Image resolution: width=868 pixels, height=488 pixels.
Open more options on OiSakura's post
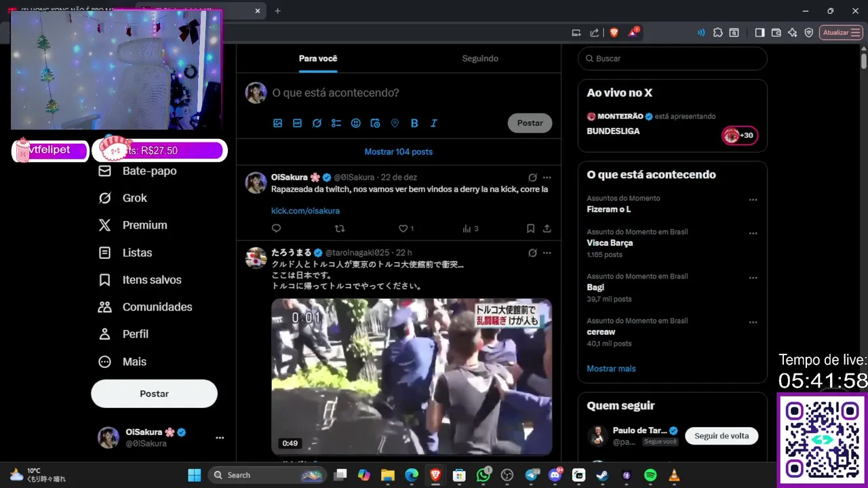(547, 178)
